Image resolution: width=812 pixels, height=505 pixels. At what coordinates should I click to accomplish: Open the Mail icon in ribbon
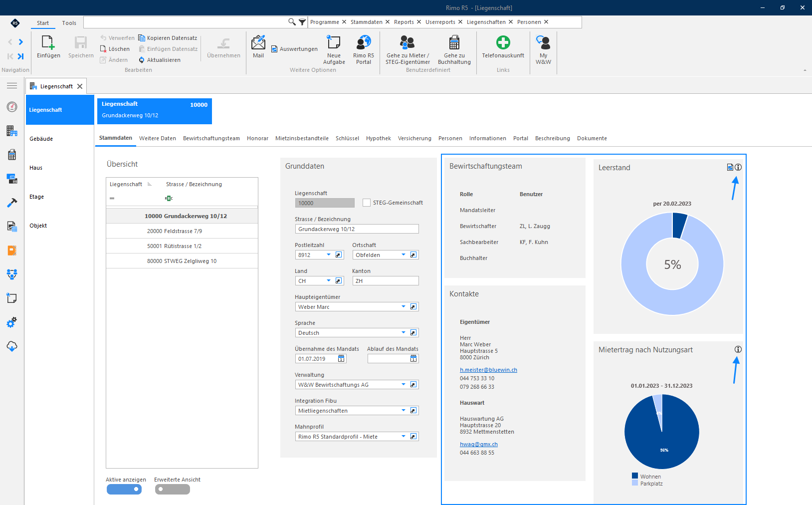tap(258, 47)
